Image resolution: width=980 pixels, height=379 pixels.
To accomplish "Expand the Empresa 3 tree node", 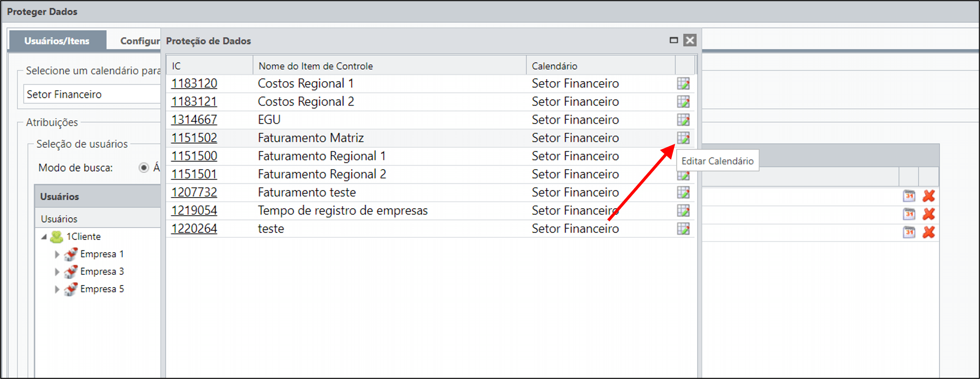I will (x=57, y=272).
